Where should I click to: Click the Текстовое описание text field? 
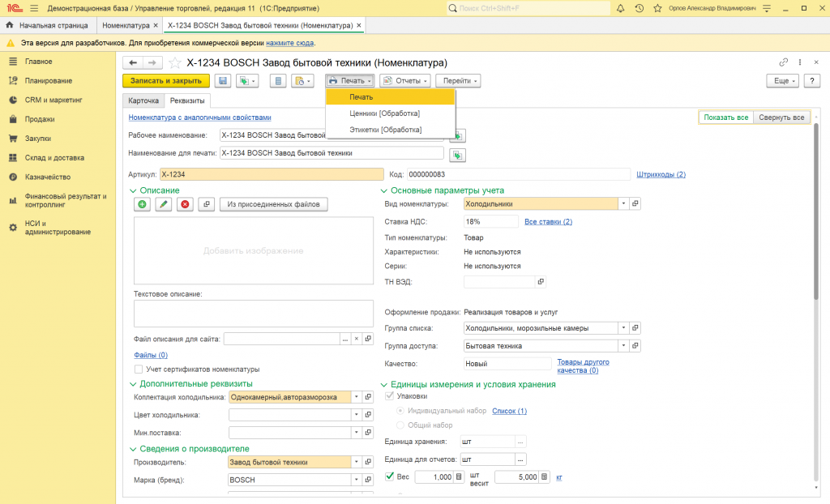pyautogui.click(x=246, y=312)
